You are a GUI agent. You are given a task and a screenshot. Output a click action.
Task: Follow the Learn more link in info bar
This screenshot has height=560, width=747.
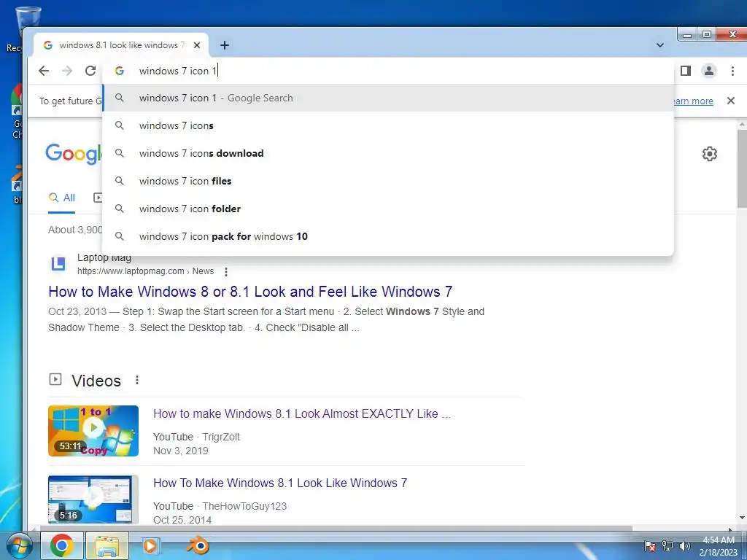coord(693,101)
